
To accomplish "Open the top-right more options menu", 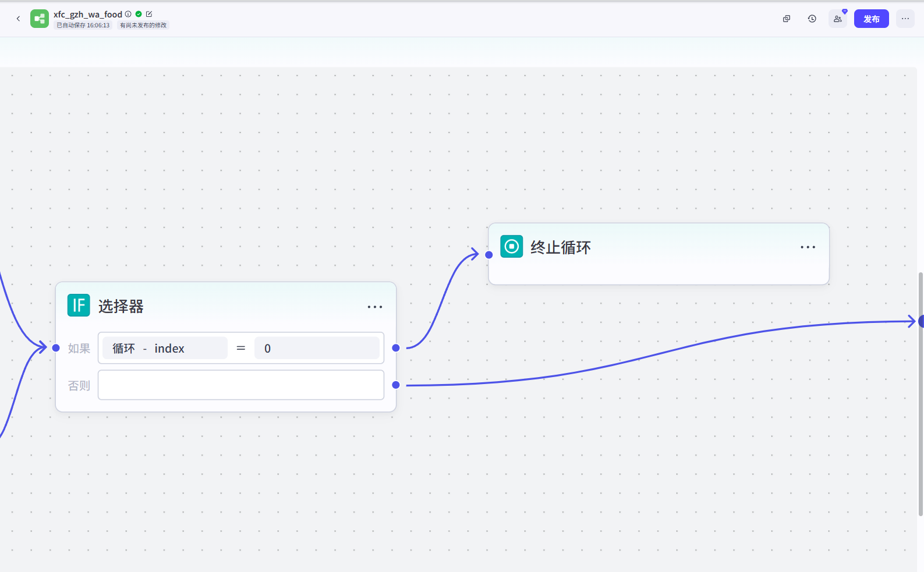I will 905,19.
